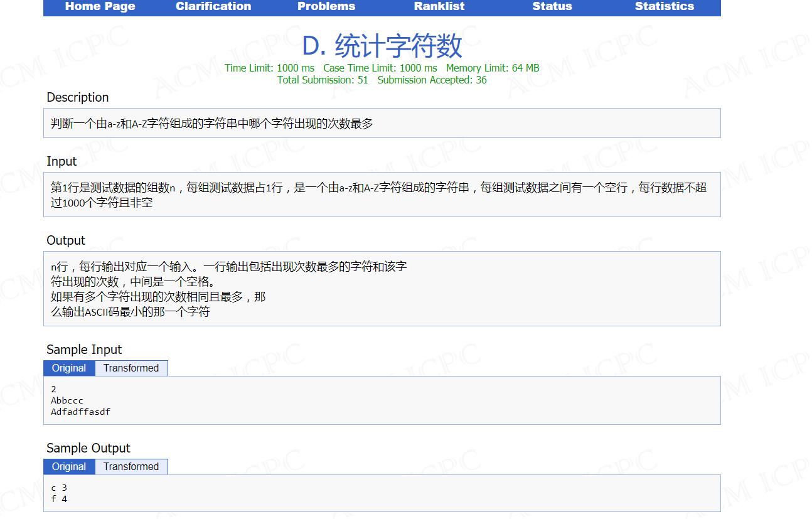Click sample input line Abbccc
Image resolution: width=812 pixels, height=519 pixels.
[x=67, y=400]
